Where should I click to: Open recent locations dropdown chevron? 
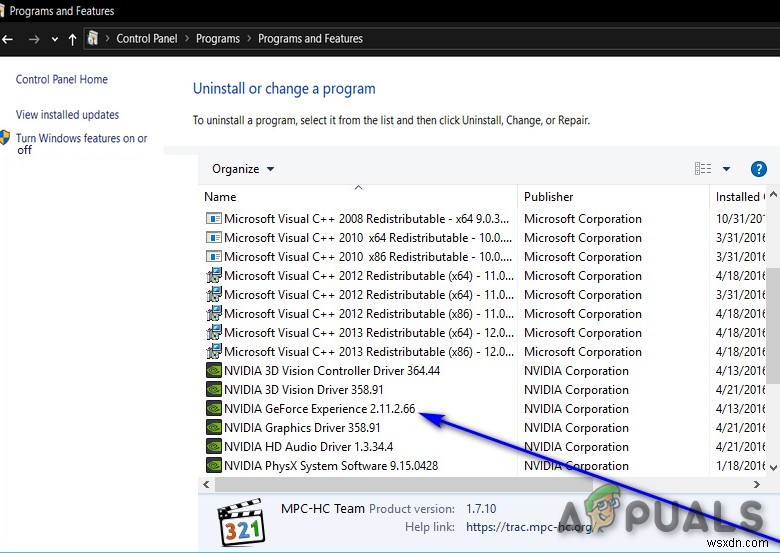55,39
